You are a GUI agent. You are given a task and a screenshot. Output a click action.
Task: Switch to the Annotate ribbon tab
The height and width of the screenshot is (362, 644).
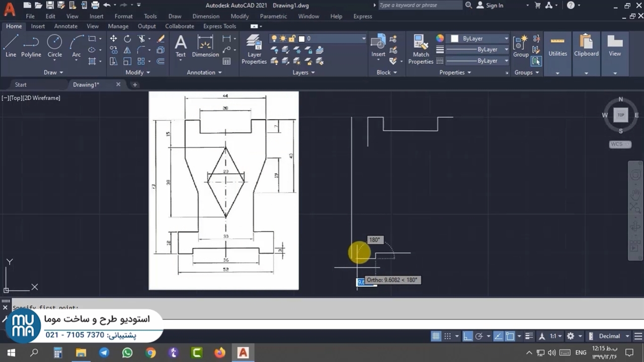pyautogui.click(x=66, y=26)
